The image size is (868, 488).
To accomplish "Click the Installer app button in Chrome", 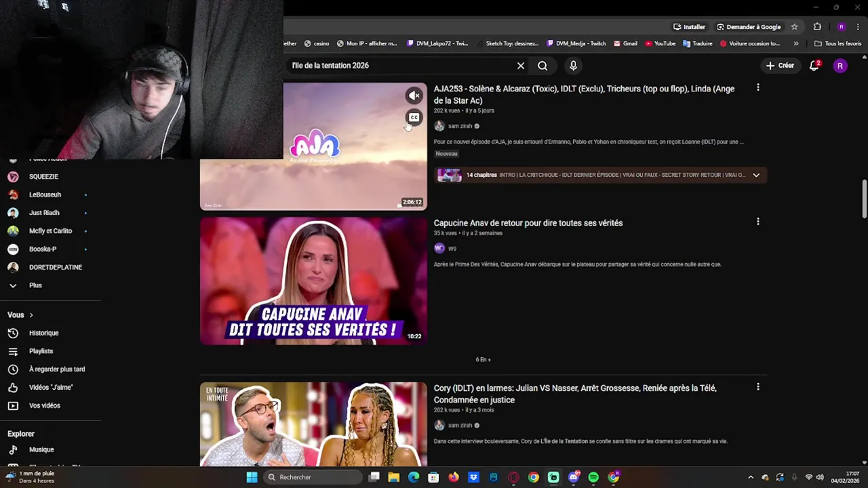I will (x=690, y=27).
